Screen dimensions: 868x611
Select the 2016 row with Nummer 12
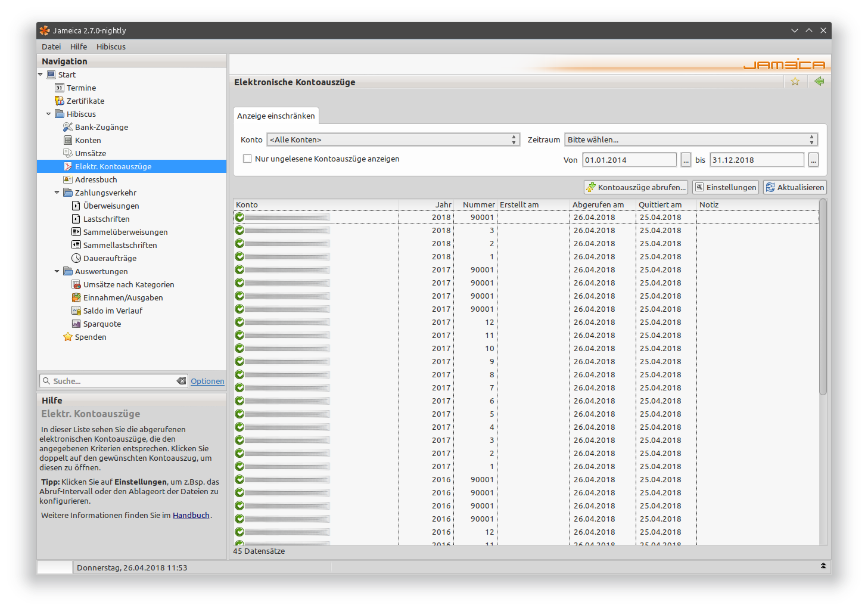(526, 532)
